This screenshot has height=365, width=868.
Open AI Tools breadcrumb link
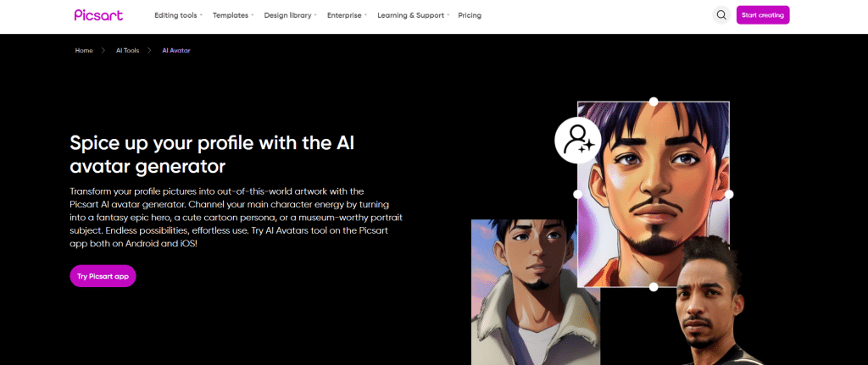(127, 51)
